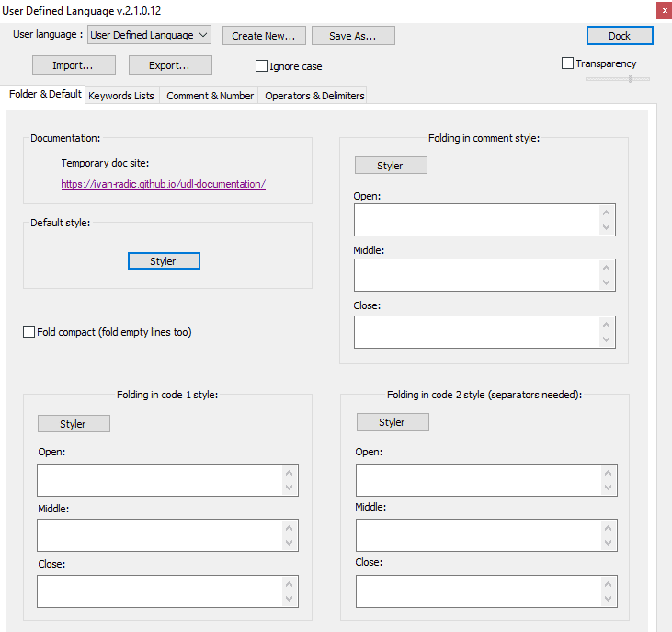Click Close field in Folding in code 2

(486, 592)
